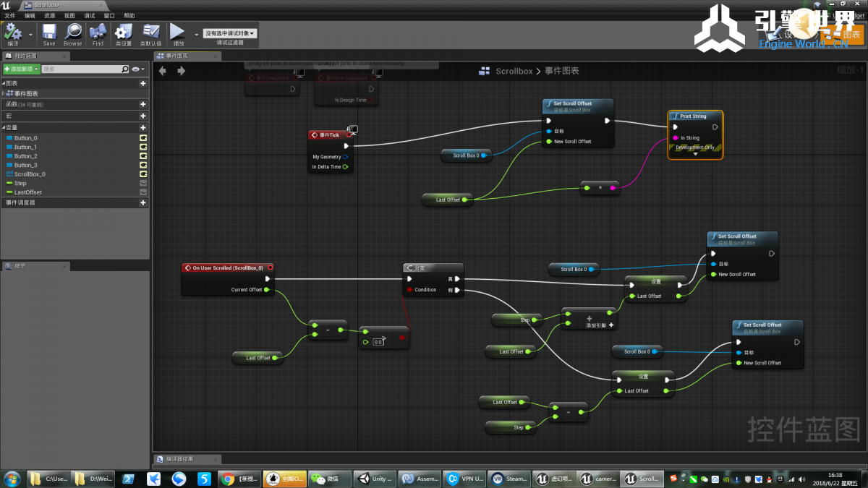Open the 编辑 edit menu
The width and height of the screenshot is (868, 488).
[x=30, y=15]
